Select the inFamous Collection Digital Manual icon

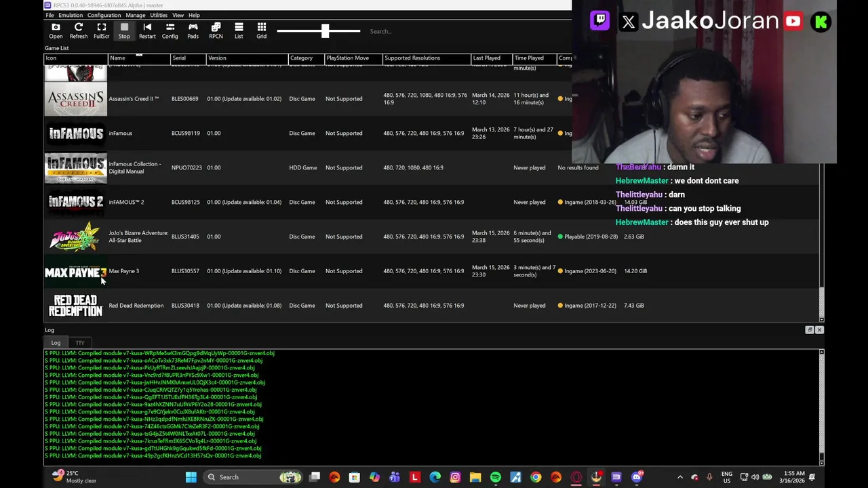coord(76,168)
